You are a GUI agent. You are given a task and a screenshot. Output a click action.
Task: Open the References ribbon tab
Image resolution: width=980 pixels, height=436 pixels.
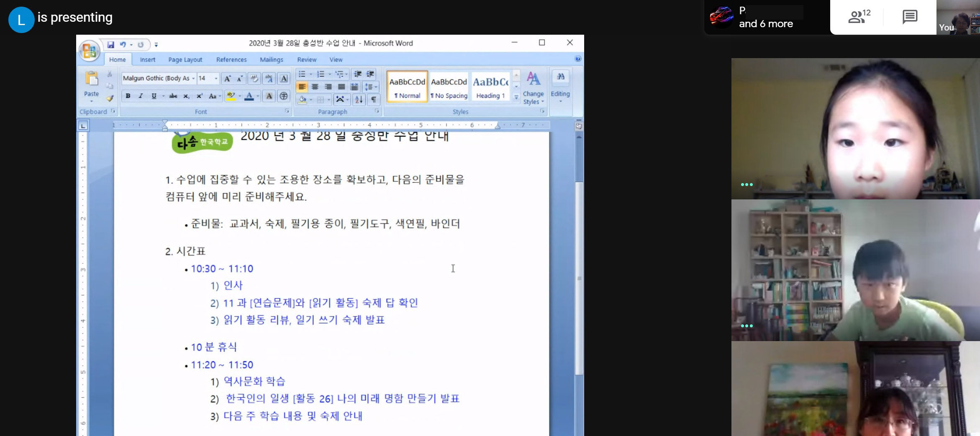click(231, 60)
